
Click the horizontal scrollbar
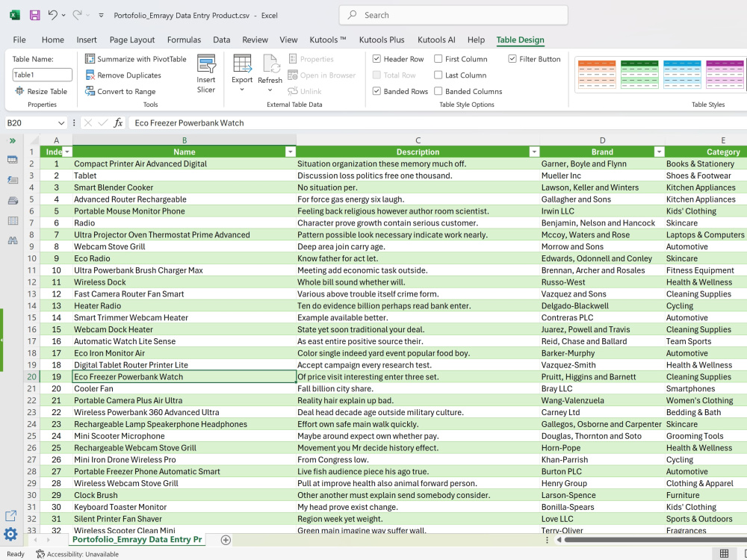655,540
